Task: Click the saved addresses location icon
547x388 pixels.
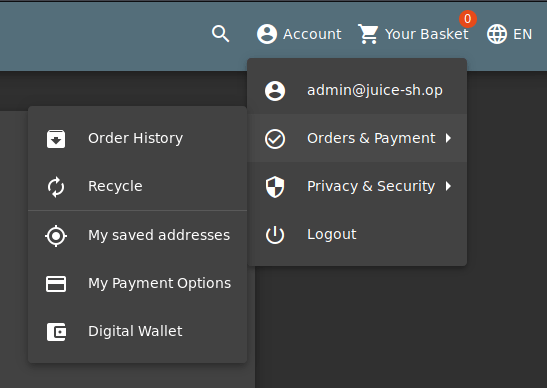Action: point(56,236)
